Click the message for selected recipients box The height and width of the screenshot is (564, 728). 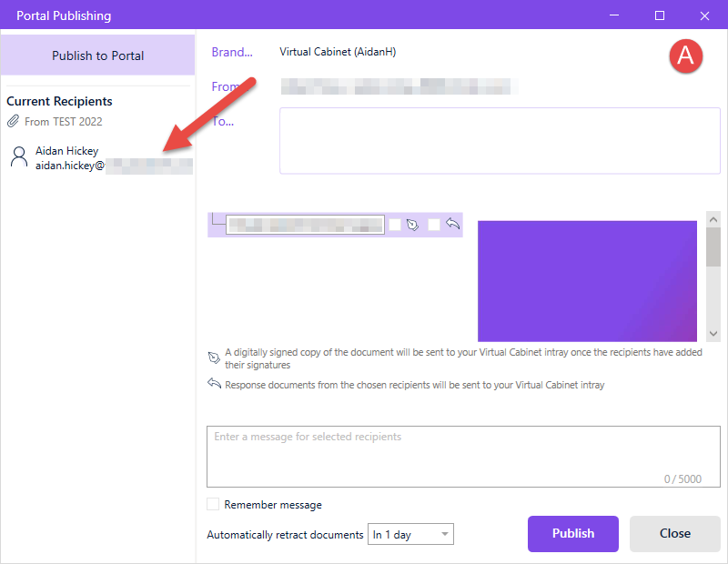coord(463,457)
